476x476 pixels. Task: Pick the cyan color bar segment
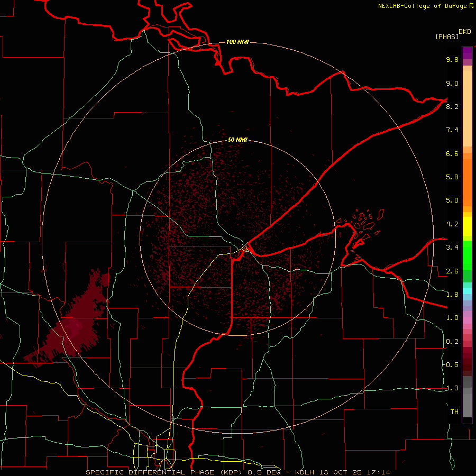[x=467, y=291]
